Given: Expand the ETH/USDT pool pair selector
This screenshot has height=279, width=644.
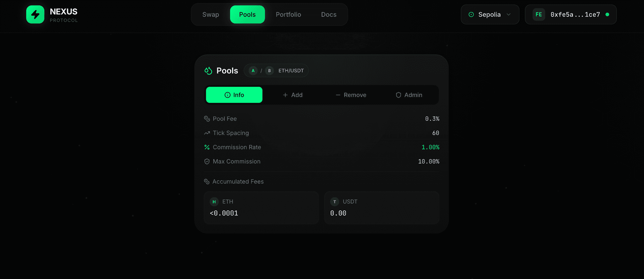Looking at the screenshot, I should 276,71.
